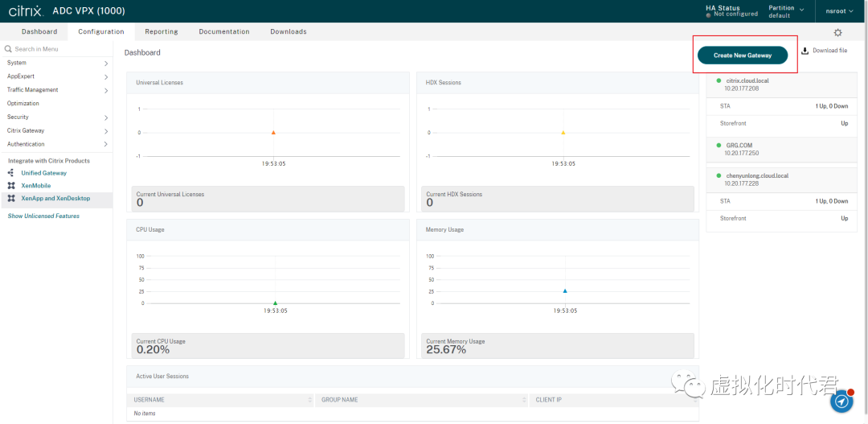
Task: Click the yellow HDX Sessions data point
Action: [563, 133]
